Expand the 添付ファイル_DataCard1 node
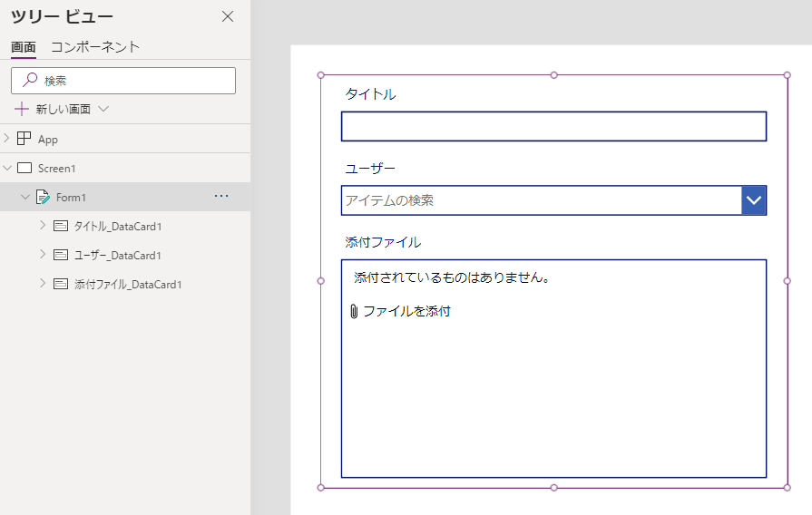The width and height of the screenshot is (812, 515). 43,283
